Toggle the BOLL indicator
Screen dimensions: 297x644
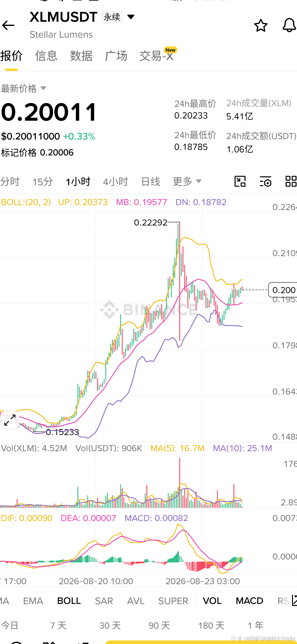coord(69,601)
